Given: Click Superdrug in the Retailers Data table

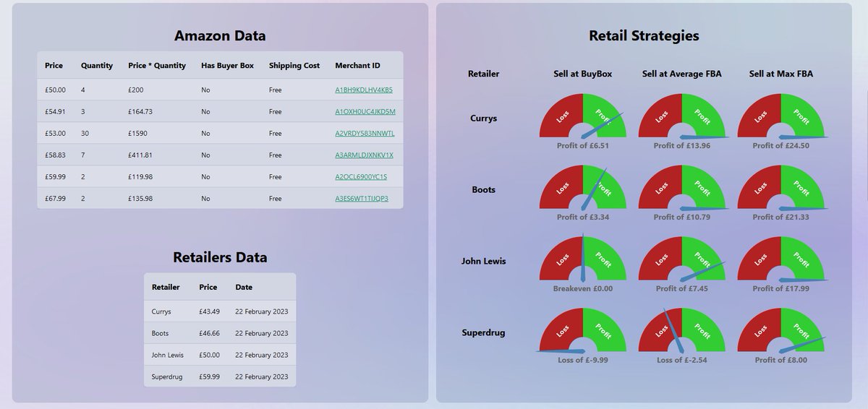Looking at the screenshot, I should coord(167,376).
